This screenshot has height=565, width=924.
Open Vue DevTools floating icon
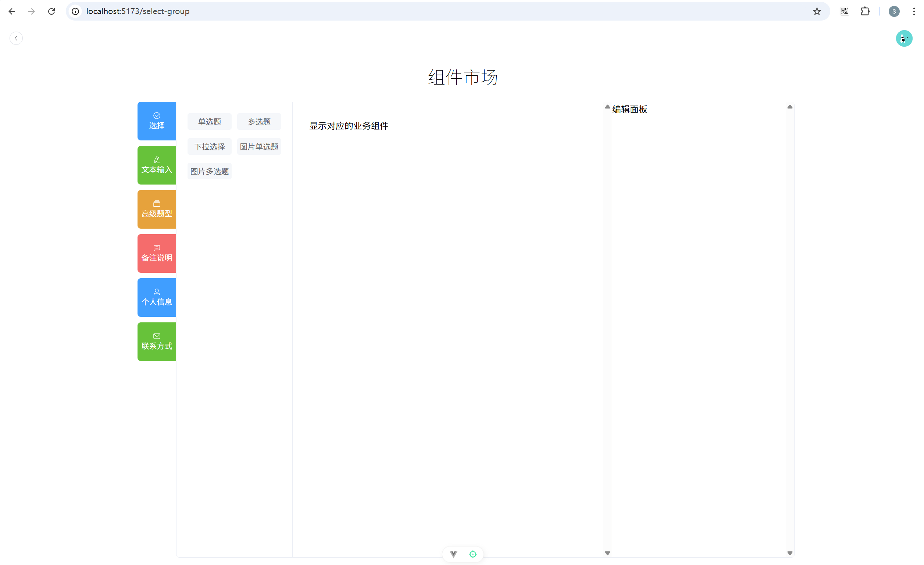click(453, 554)
